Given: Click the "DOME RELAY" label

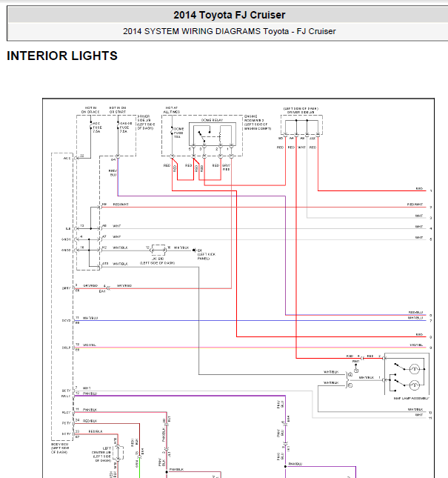Looking at the screenshot, I should pyautogui.click(x=212, y=120).
